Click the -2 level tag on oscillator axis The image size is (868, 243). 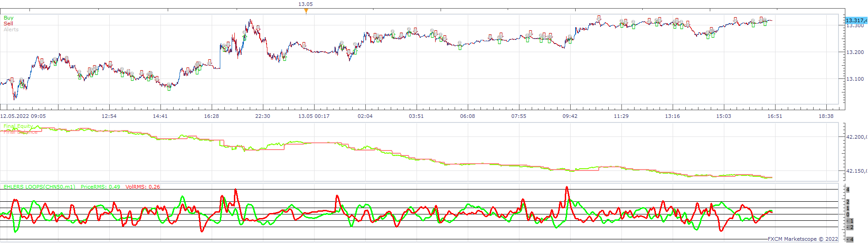click(850, 228)
